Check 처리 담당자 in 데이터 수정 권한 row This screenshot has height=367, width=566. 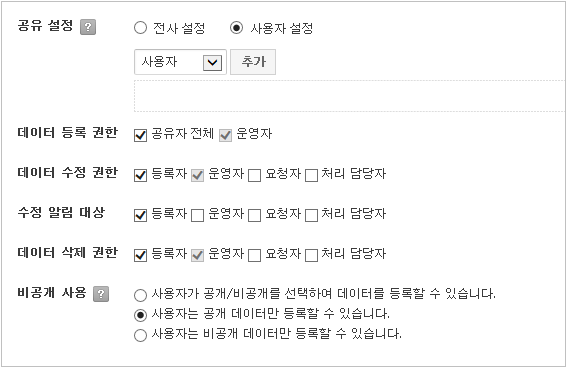[311, 175]
